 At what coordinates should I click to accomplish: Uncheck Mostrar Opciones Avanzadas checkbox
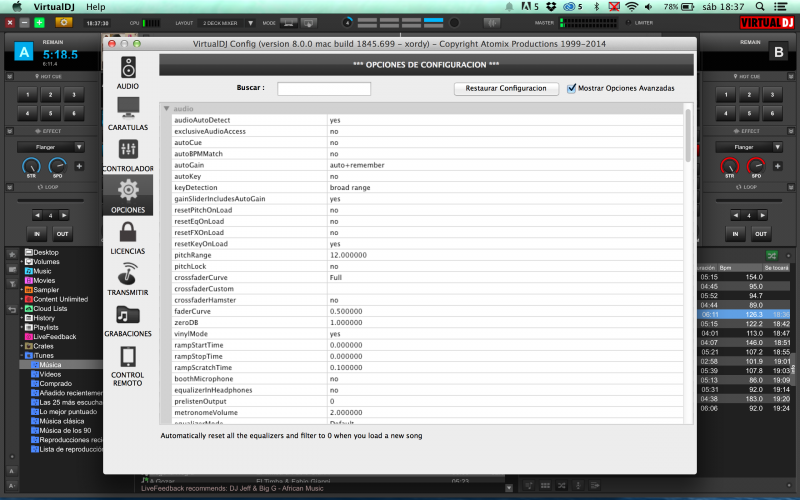point(572,88)
